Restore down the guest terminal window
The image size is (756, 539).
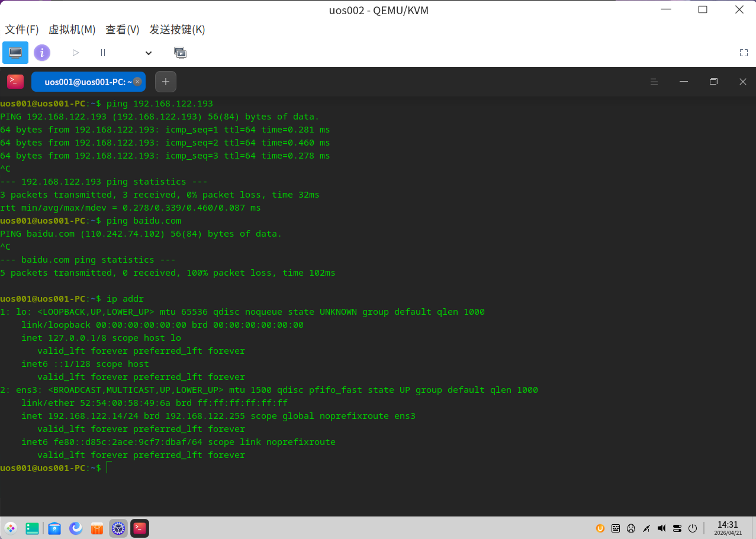pyautogui.click(x=713, y=82)
